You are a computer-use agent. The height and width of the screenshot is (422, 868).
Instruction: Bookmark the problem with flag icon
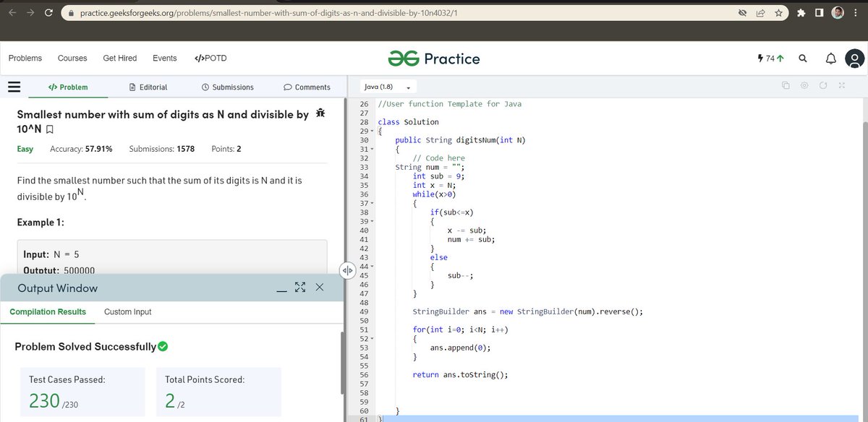[x=49, y=129]
